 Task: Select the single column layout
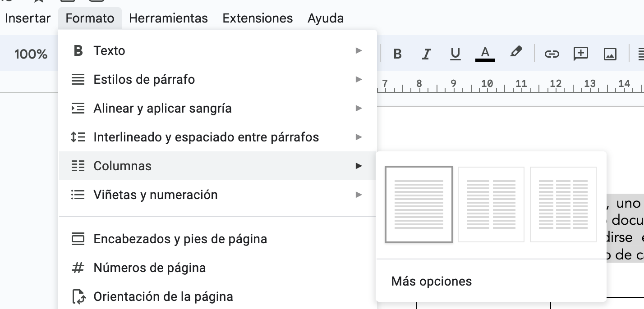pyautogui.click(x=419, y=204)
